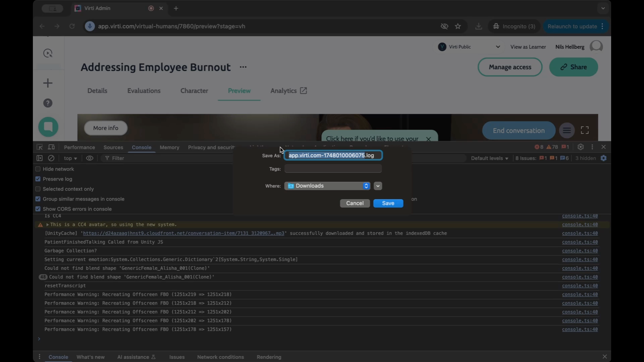Enable the Hide network checkbox
Viewport: 644px width, 362px height.
38,169
